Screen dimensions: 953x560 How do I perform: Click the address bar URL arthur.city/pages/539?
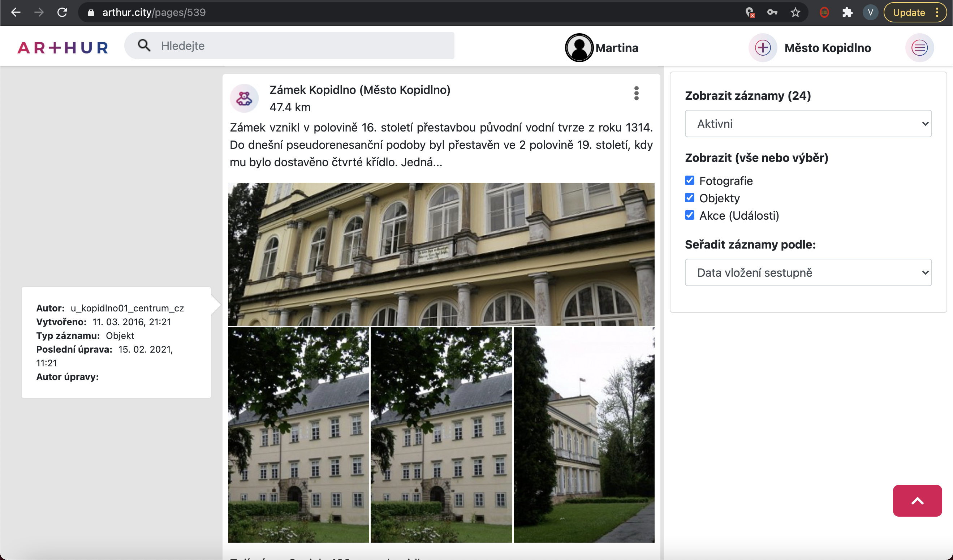[x=154, y=13]
